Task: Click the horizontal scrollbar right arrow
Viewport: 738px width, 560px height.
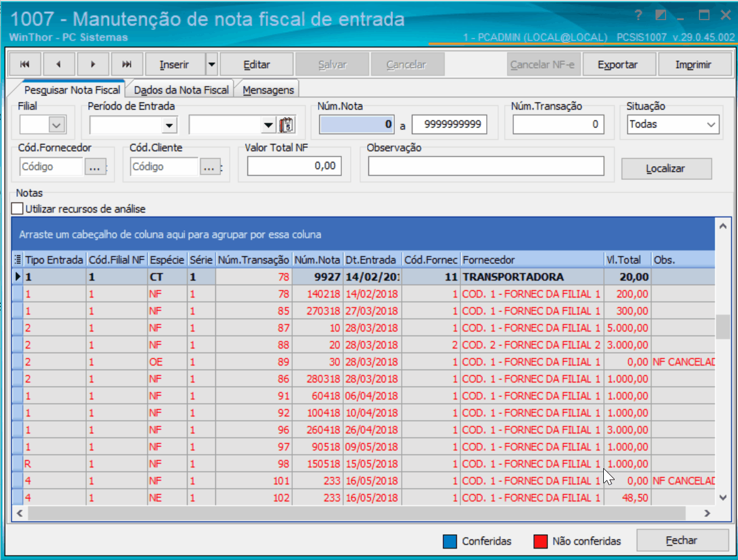Action: click(707, 513)
